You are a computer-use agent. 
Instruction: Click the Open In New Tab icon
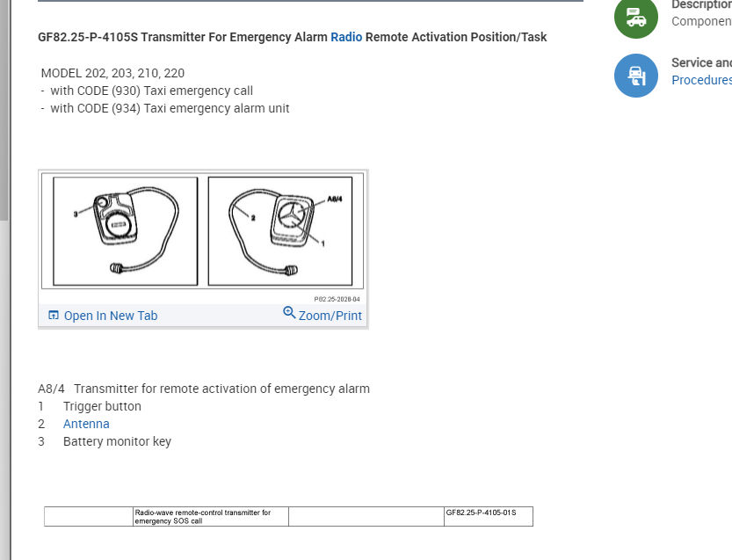click(54, 316)
